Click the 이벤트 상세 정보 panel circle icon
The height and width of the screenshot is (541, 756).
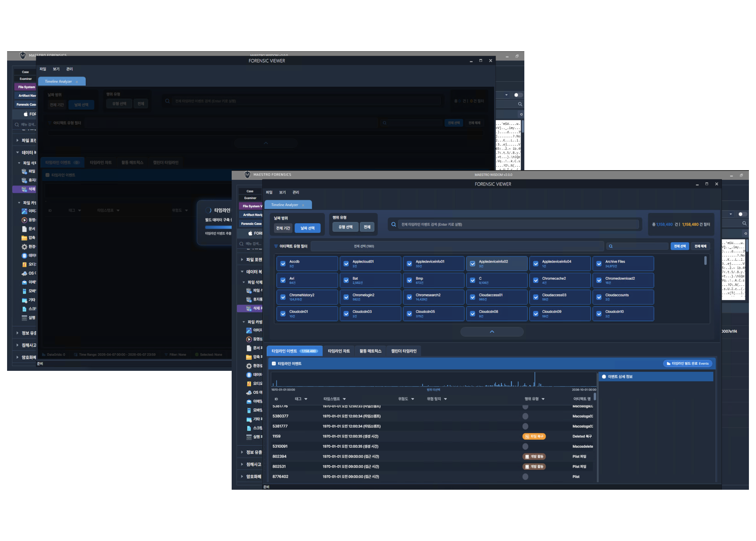tap(604, 377)
